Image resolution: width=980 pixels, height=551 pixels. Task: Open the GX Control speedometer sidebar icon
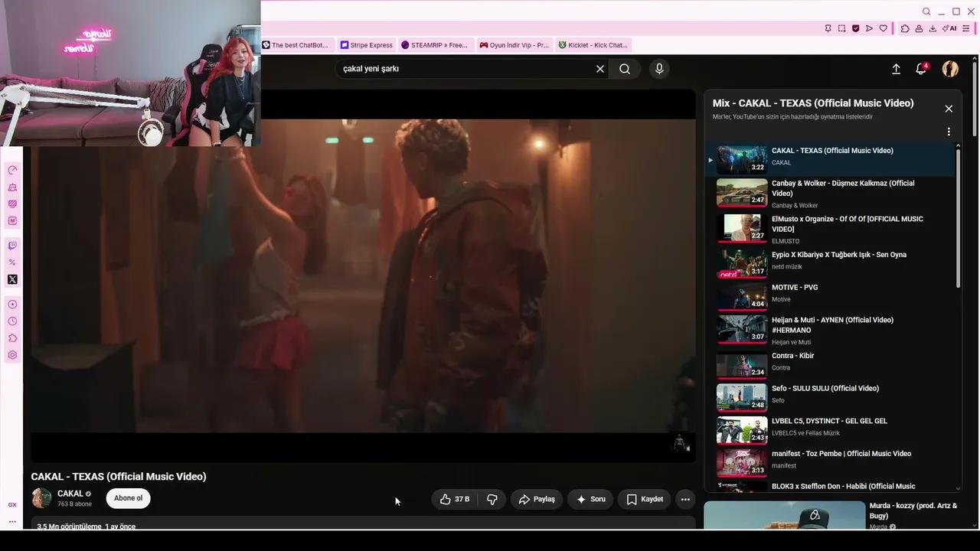12,170
